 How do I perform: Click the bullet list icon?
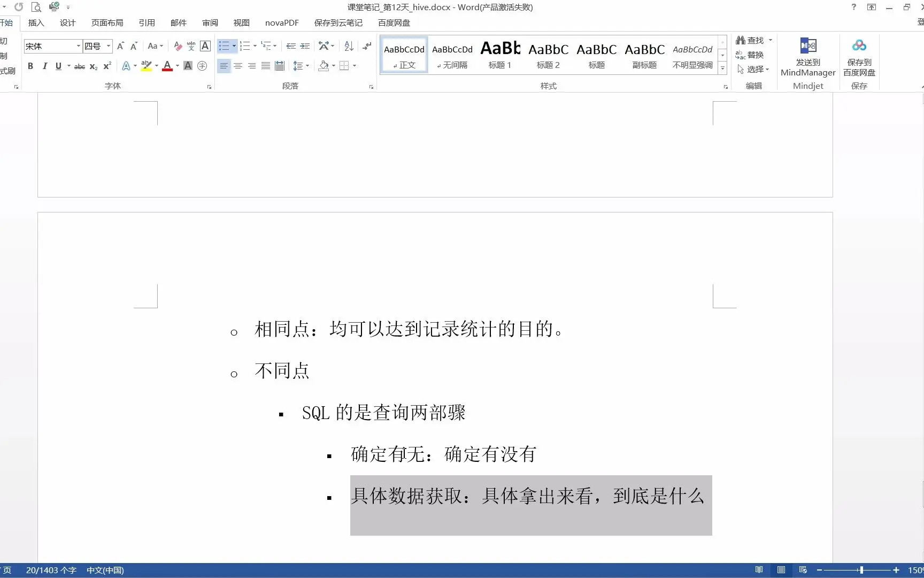click(224, 46)
